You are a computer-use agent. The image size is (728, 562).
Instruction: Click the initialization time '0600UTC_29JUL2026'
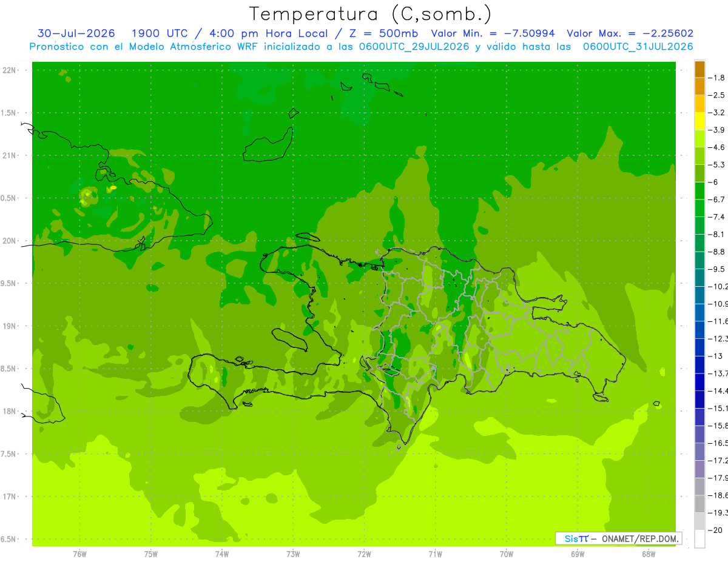click(x=413, y=47)
